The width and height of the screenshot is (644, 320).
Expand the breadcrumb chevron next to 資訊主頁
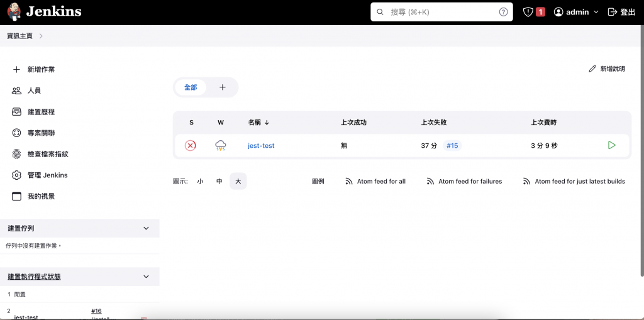click(x=41, y=36)
